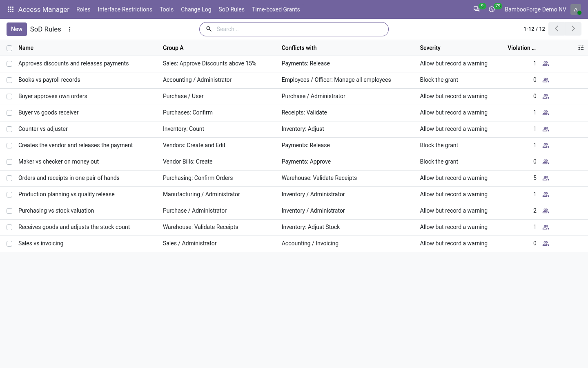Sort by the Conflicts with column header
This screenshot has height=368, width=588.
point(299,48)
